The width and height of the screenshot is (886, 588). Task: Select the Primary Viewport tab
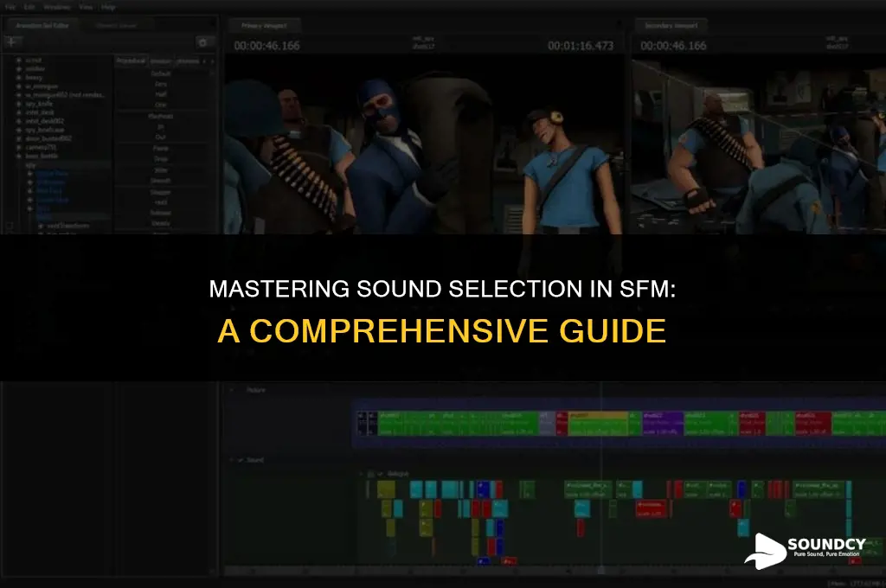[264, 25]
